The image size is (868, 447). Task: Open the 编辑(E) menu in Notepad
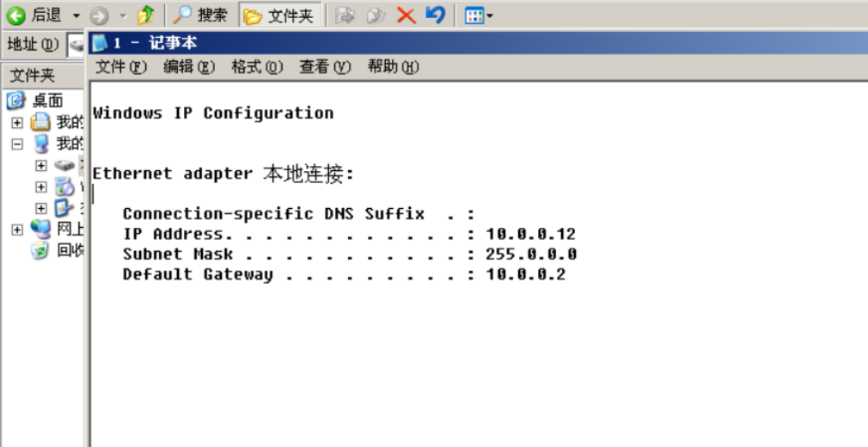189,67
